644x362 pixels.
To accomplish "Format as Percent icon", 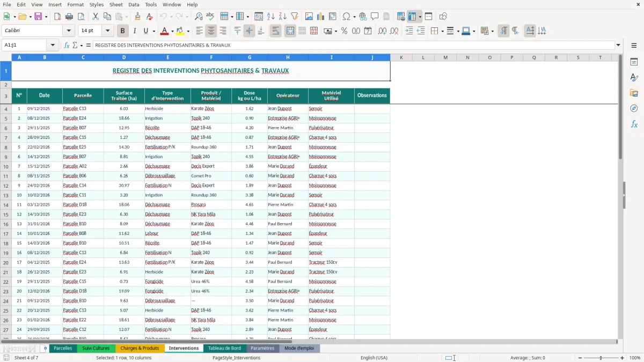I will [344, 31].
